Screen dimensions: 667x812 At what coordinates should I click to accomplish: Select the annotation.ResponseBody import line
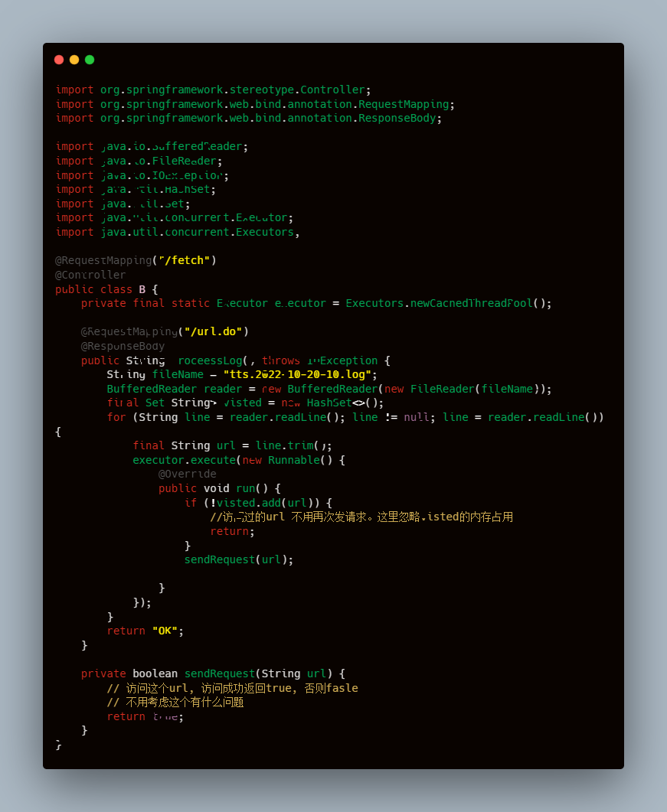pyautogui.click(x=249, y=118)
